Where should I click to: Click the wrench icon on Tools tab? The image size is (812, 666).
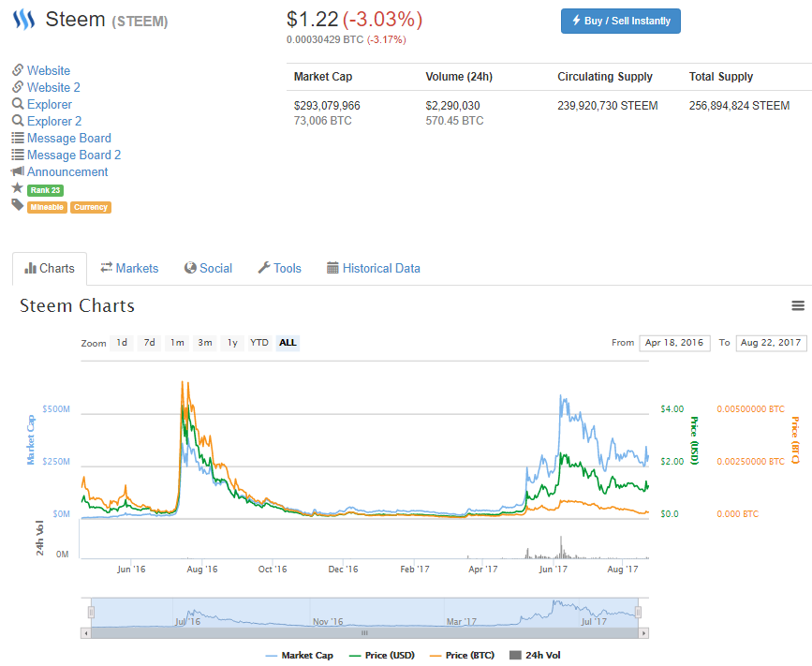264,267
